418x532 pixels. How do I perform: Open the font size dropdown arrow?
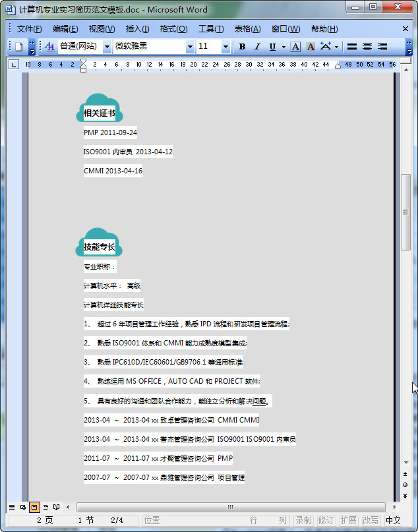click(x=225, y=47)
